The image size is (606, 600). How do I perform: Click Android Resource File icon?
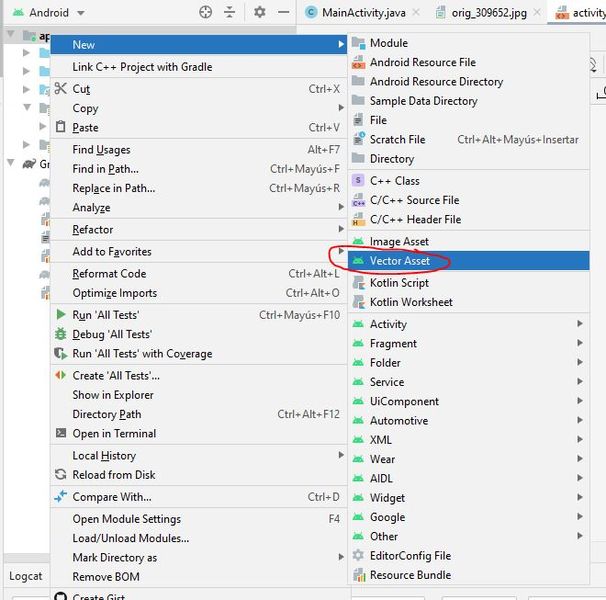pos(358,62)
